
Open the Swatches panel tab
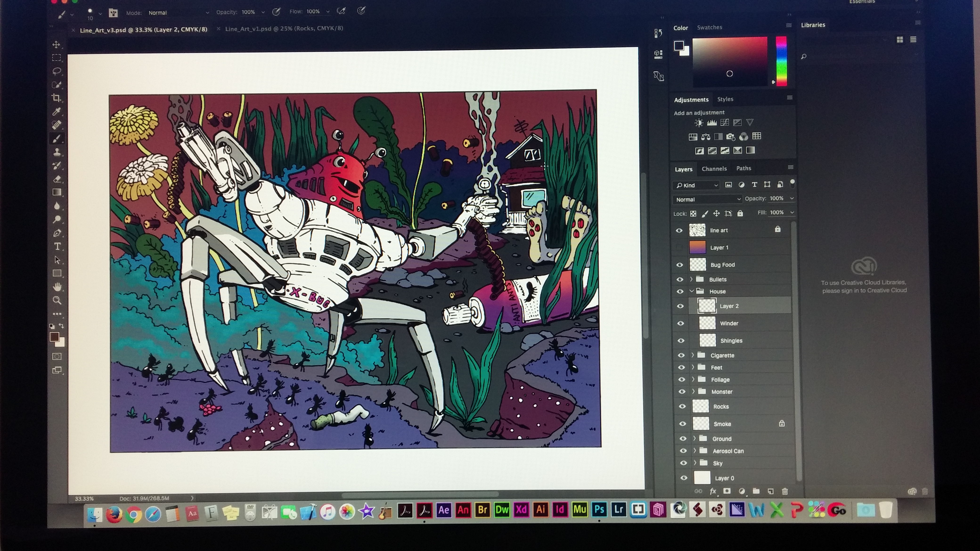tap(709, 27)
